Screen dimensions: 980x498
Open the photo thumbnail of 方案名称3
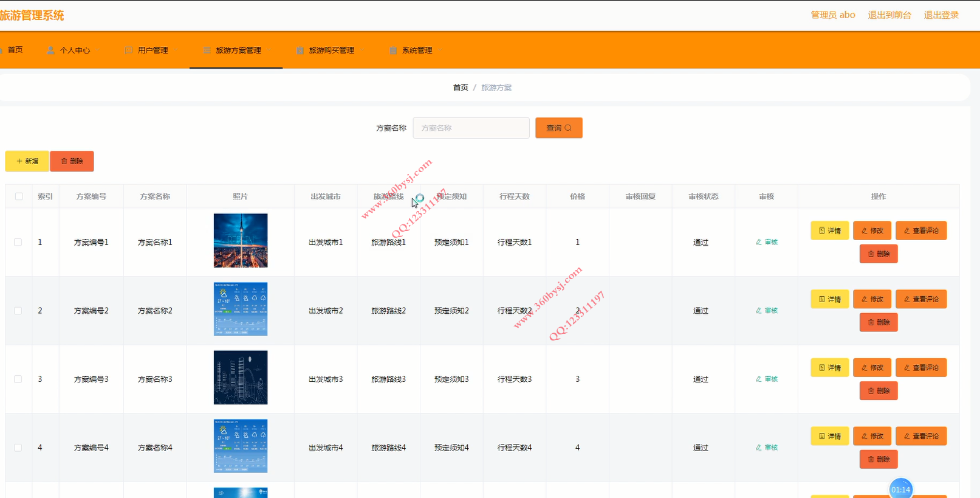[x=241, y=378]
